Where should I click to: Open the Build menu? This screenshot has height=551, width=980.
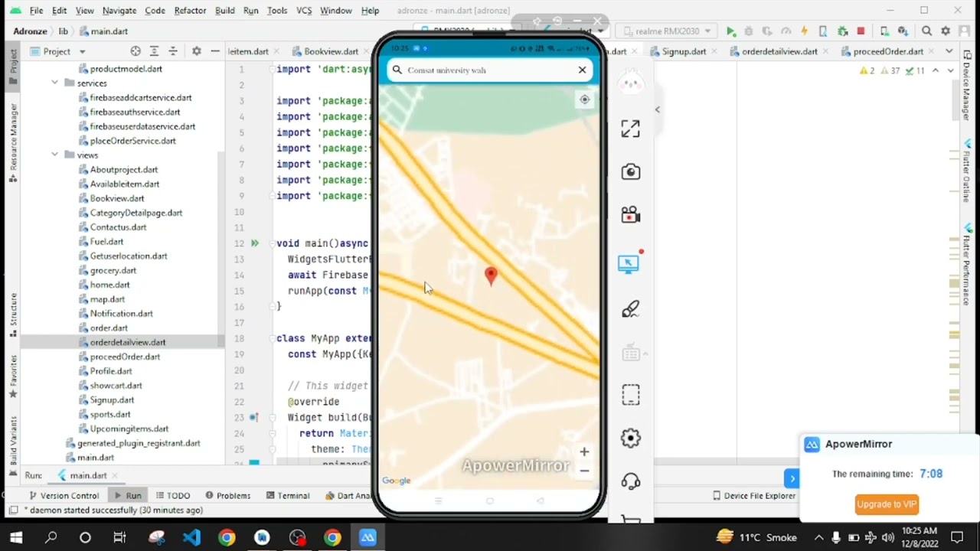[x=224, y=11]
